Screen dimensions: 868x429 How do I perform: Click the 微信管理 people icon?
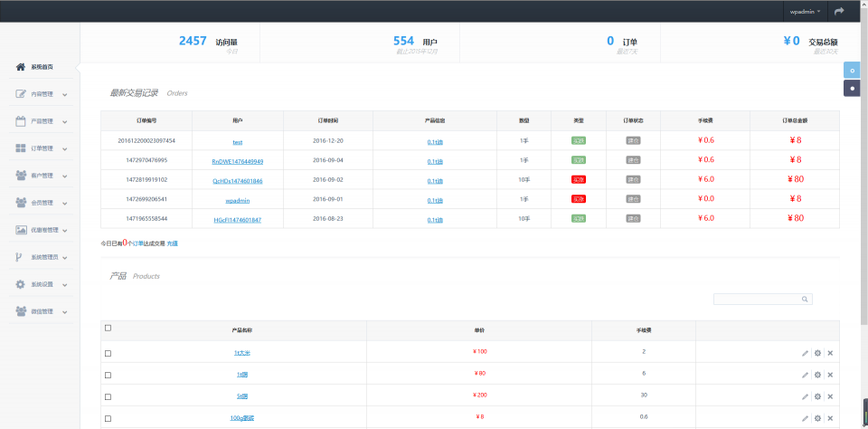(x=21, y=311)
